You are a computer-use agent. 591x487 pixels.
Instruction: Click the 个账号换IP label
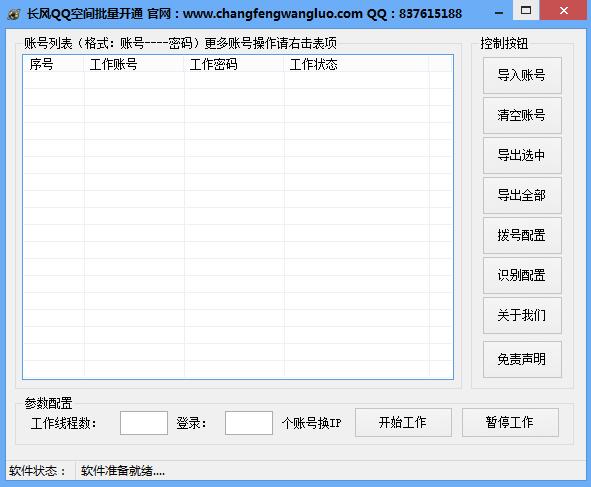(x=311, y=423)
